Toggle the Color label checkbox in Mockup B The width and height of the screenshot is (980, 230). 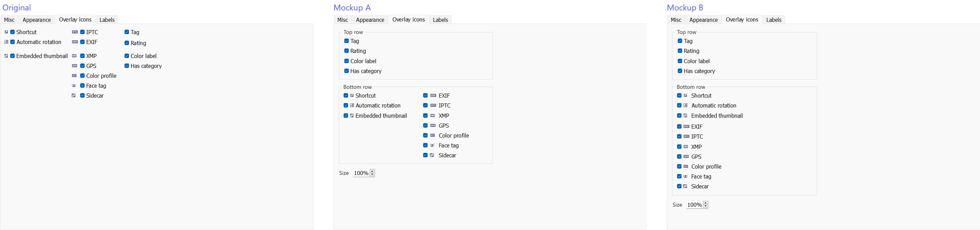pos(680,61)
